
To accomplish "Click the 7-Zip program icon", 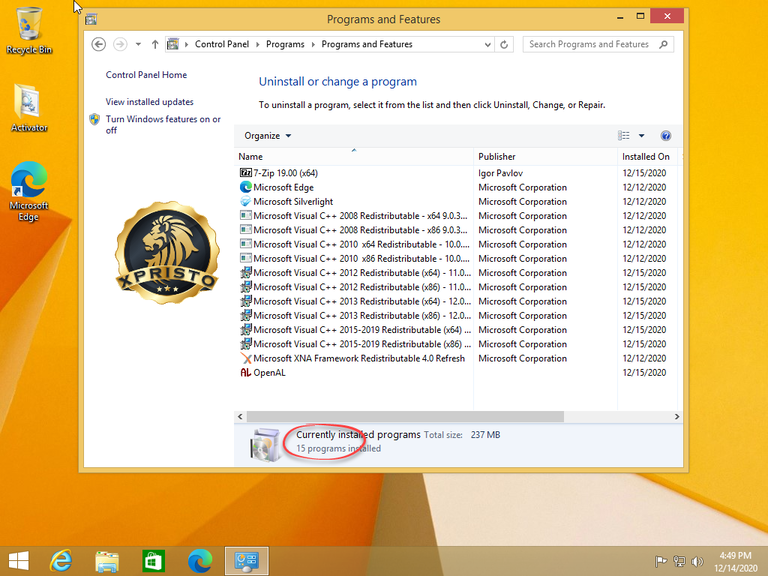I will point(245,173).
